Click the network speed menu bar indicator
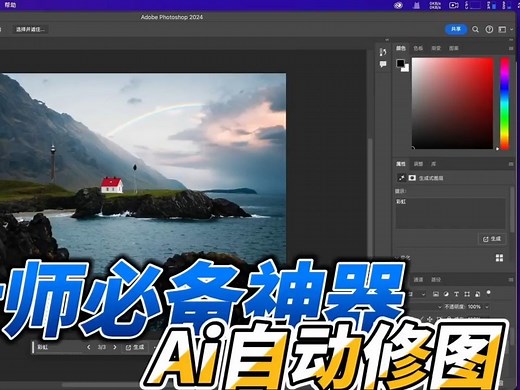This screenshot has height=390, width=520. pyautogui.click(x=435, y=5)
